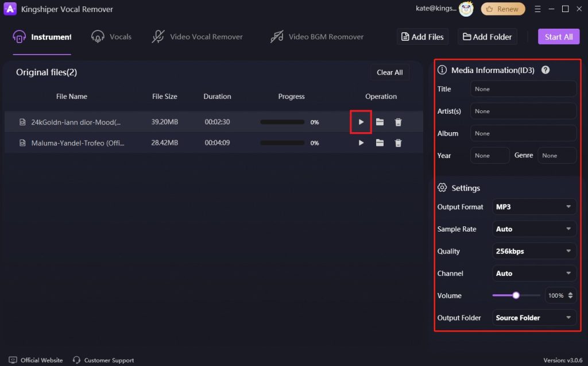This screenshot has width=588, height=366.
Task: Click the Genre input field
Action: pos(557,155)
